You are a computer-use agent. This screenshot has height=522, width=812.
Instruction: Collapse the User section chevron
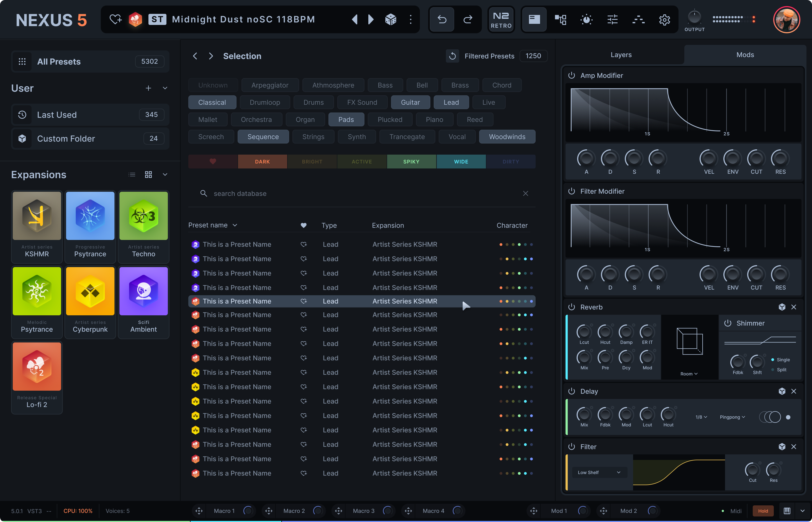pos(165,88)
